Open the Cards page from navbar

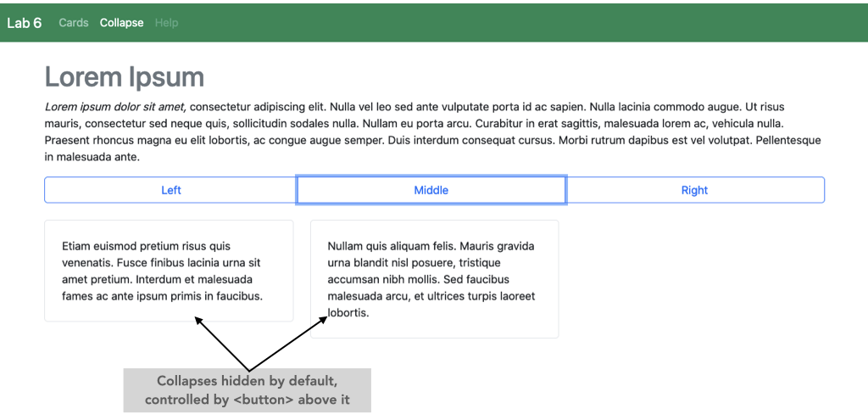pos(74,23)
